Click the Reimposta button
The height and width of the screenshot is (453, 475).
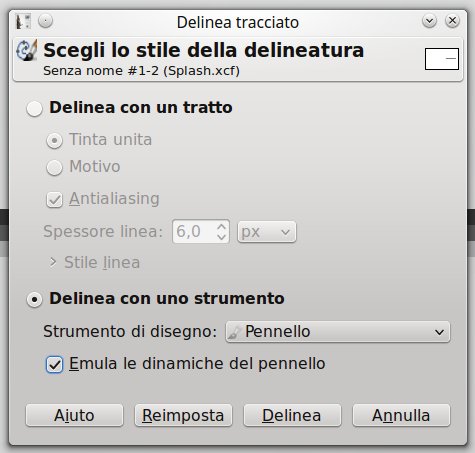pyautogui.click(x=183, y=415)
